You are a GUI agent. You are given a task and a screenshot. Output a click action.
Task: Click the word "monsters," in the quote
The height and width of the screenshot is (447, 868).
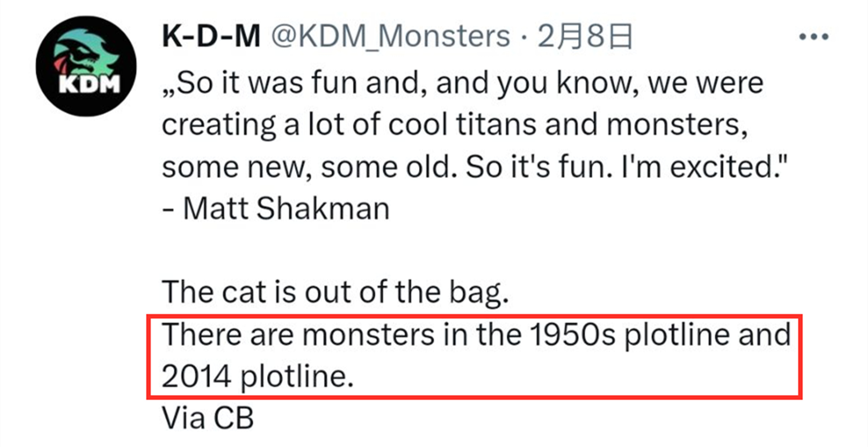point(677,125)
